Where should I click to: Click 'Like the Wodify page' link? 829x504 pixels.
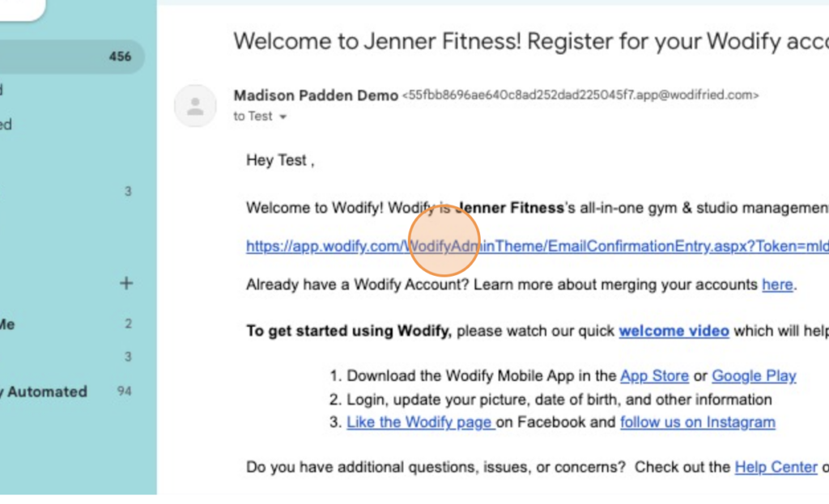[421, 422]
